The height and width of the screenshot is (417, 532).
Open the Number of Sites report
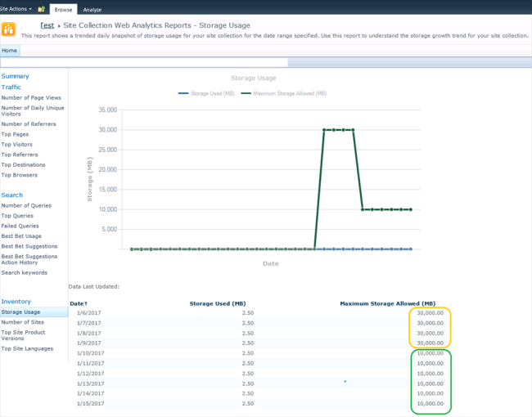(x=22, y=322)
